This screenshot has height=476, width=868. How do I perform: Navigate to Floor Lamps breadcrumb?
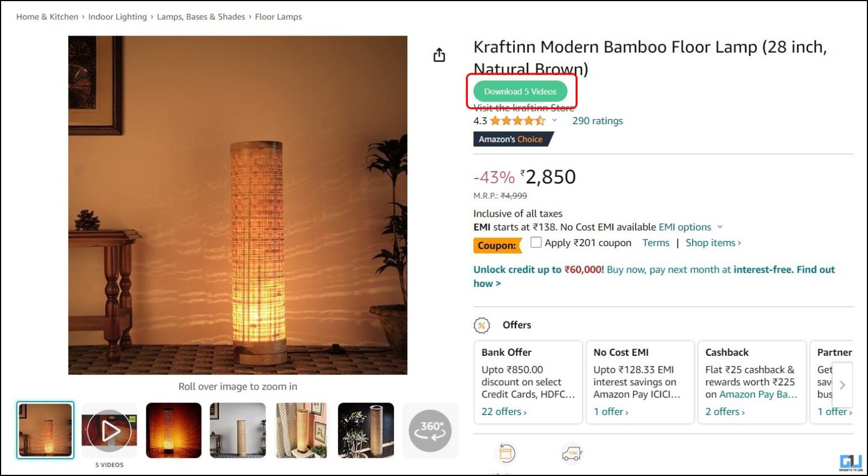coord(278,16)
